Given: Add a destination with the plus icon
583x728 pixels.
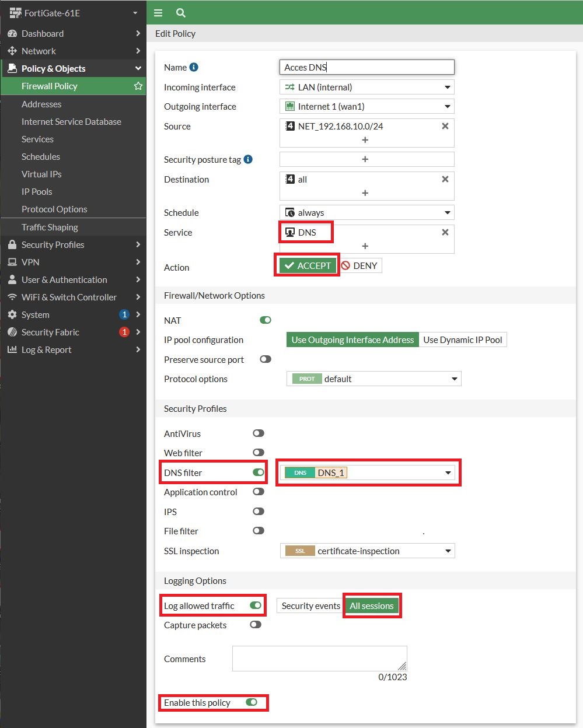Looking at the screenshot, I should click(x=365, y=193).
